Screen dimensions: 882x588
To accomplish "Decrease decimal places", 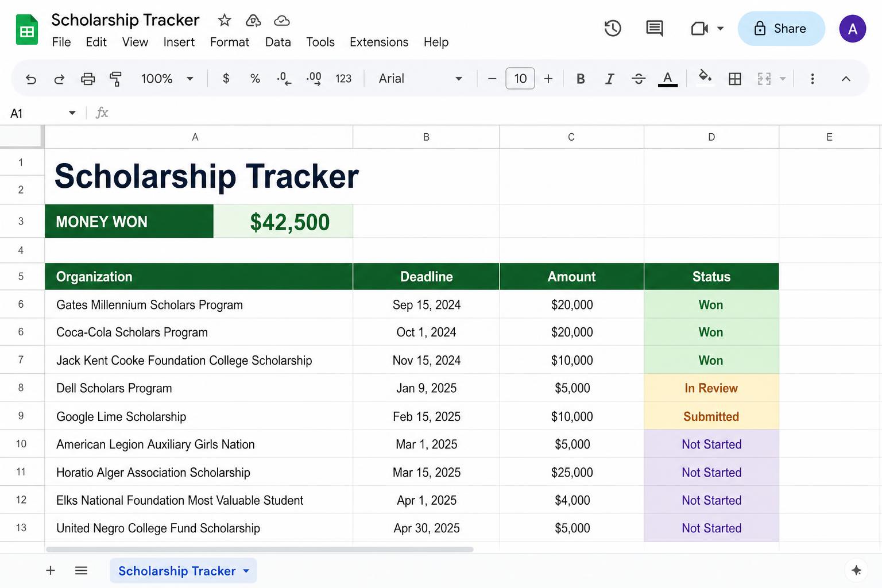I will (284, 79).
